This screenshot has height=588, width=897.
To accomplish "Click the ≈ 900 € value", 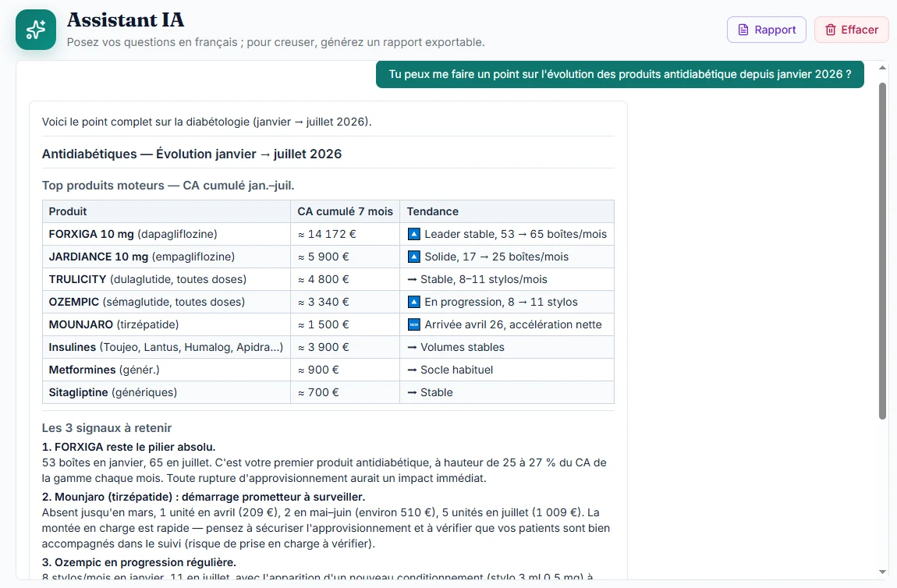I will (318, 370).
